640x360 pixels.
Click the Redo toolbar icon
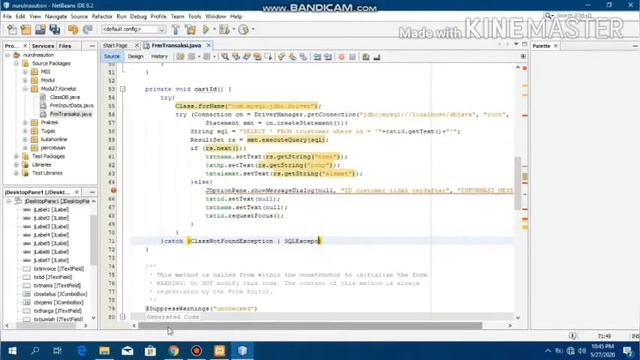point(87,29)
